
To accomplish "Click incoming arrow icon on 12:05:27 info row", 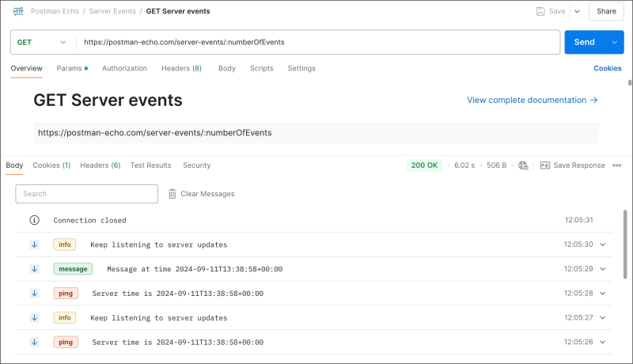I will 34,318.
